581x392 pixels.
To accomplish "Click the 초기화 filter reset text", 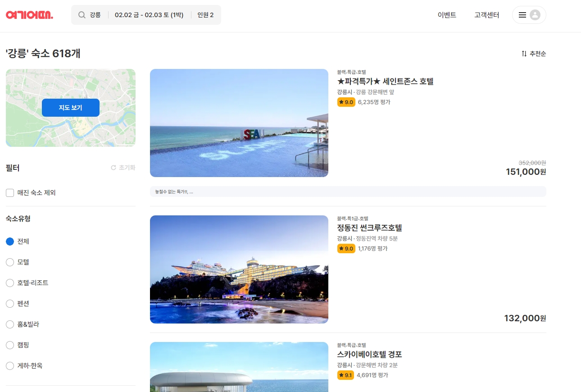I will [127, 168].
